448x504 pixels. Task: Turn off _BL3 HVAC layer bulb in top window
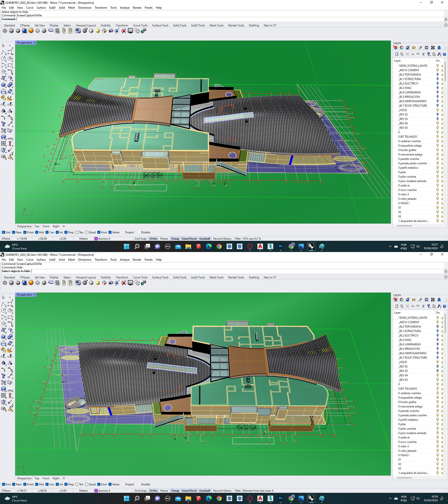point(437,88)
